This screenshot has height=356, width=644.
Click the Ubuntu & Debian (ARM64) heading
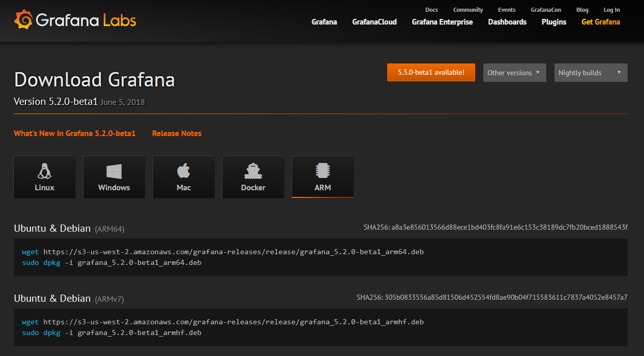[x=69, y=228]
